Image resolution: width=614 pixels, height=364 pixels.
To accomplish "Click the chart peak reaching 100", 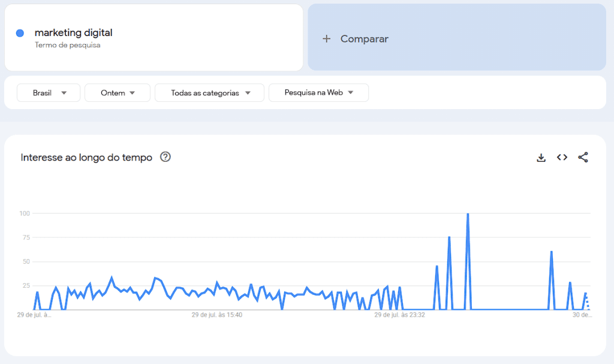I will click(x=468, y=214).
